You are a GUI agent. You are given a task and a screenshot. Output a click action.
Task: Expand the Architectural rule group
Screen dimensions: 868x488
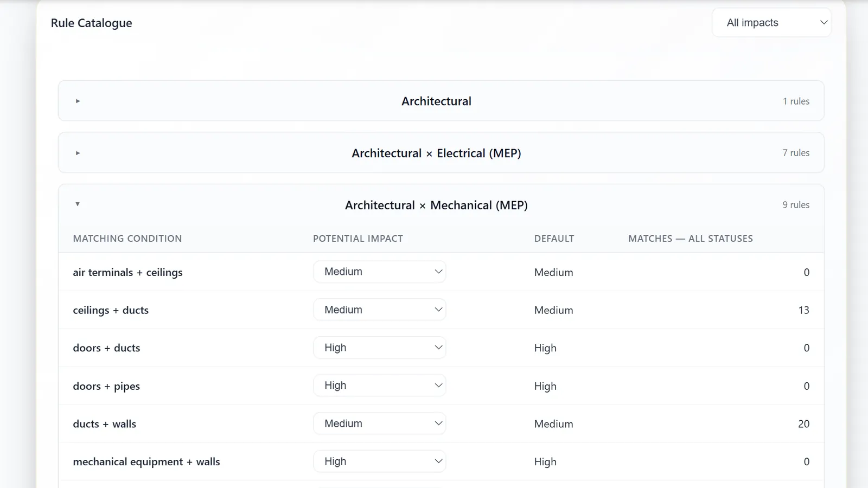point(441,101)
